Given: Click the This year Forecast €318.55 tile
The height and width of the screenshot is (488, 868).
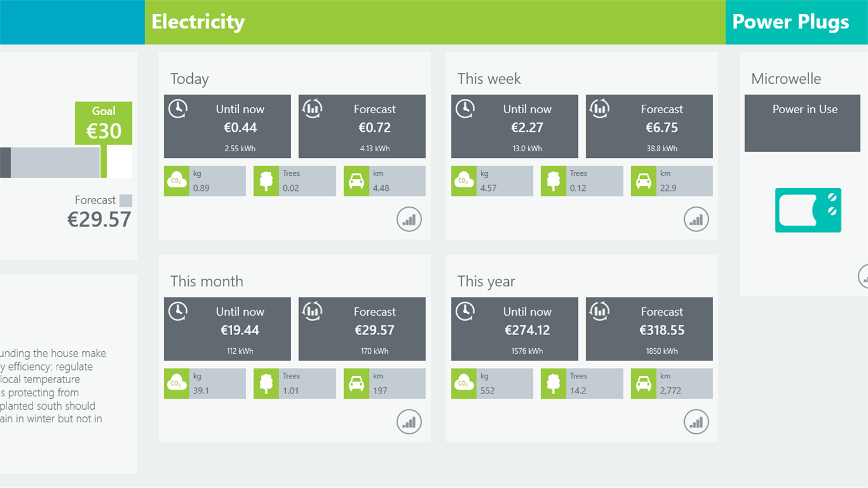Looking at the screenshot, I should [x=649, y=328].
